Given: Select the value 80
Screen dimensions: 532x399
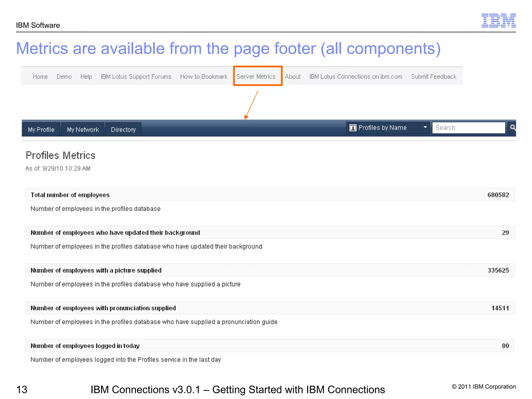Looking at the screenshot, I should (x=505, y=346).
